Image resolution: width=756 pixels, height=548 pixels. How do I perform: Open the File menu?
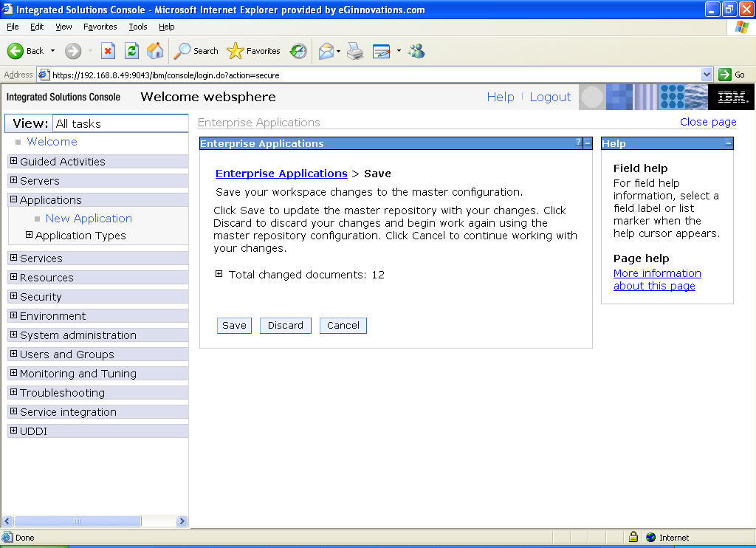point(13,27)
